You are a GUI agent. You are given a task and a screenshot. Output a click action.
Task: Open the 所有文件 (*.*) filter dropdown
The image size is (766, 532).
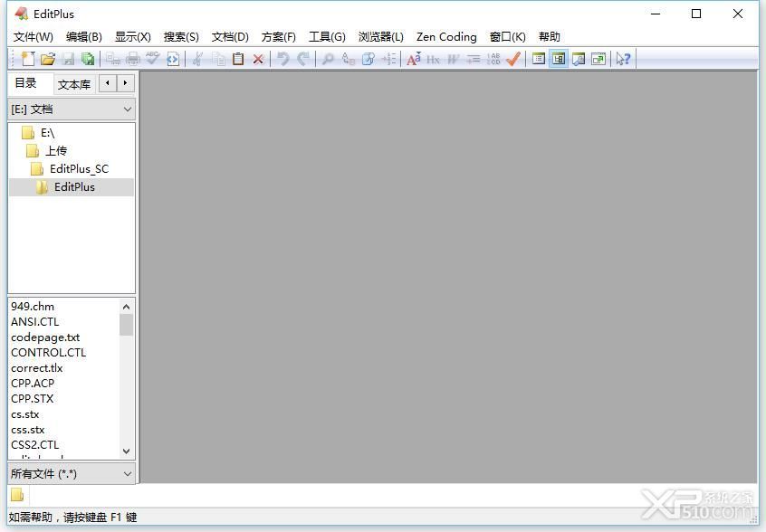click(72, 474)
